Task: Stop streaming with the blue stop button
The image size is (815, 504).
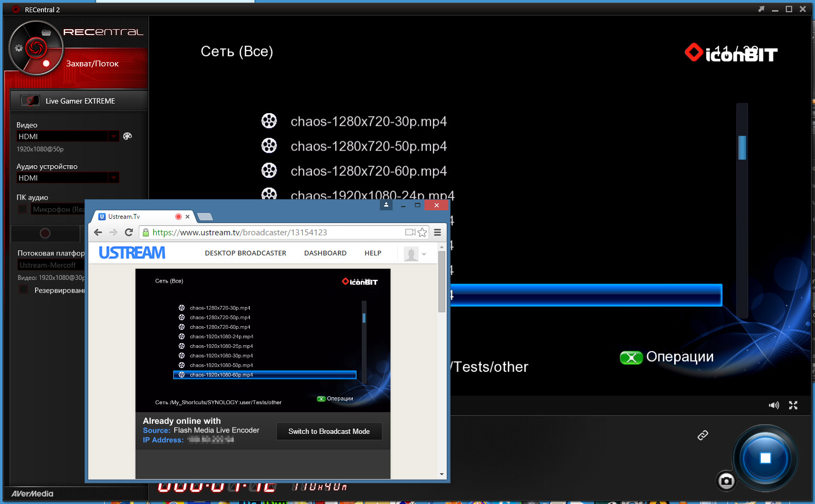Action: tap(765, 458)
